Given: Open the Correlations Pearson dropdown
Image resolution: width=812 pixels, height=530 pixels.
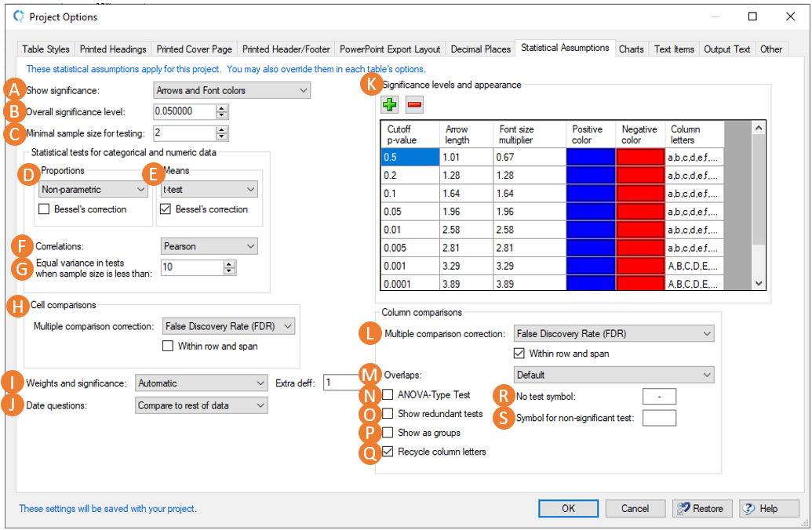Looking at the screenshot, I should click(x=209, y=246).
